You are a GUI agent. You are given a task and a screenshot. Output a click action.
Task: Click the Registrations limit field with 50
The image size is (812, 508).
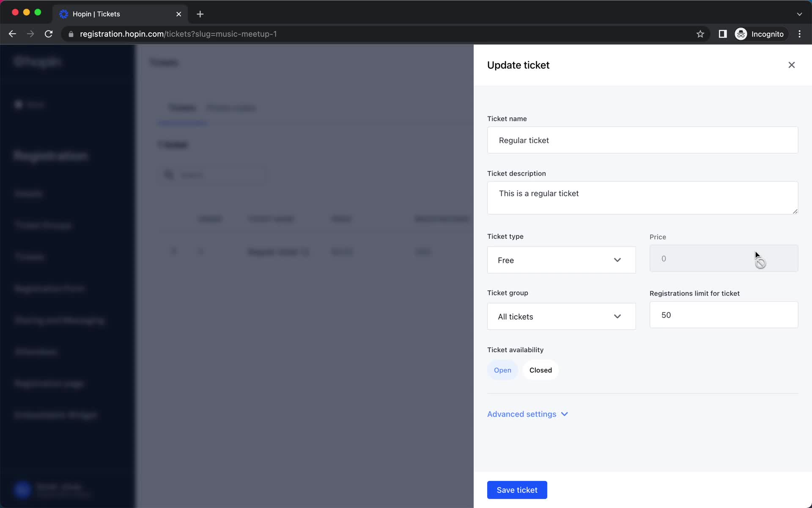[724, 315]
